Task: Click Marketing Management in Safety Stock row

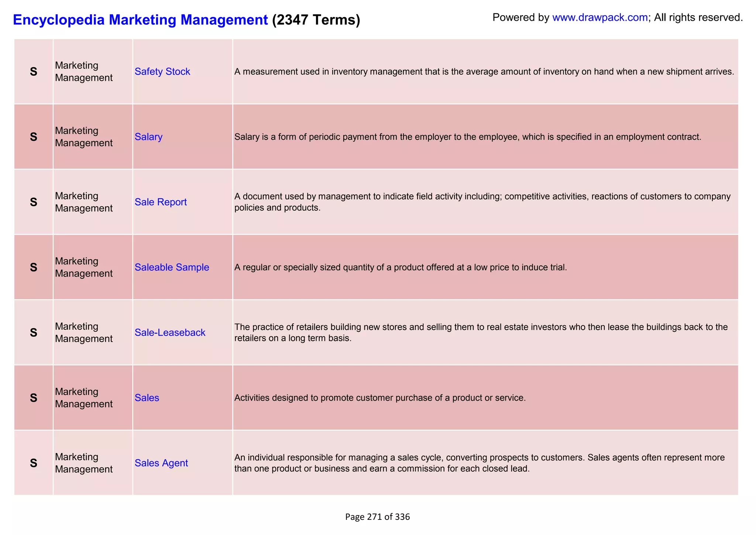Action: [84, 71]
